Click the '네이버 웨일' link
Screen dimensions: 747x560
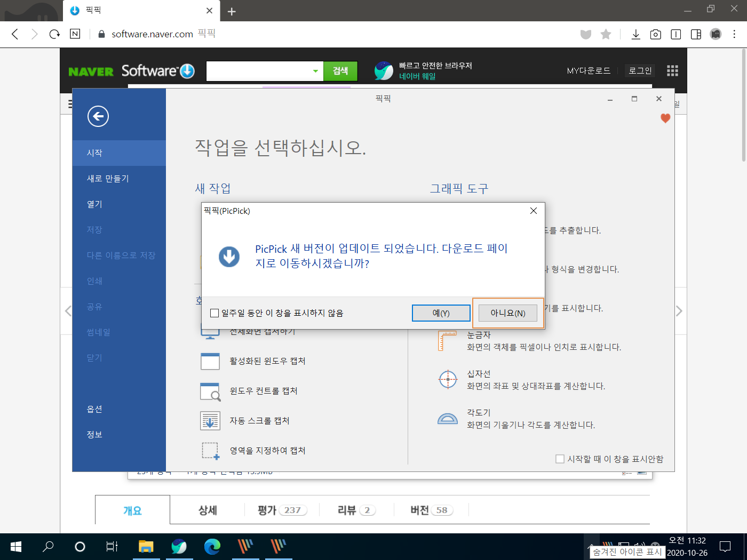(x=417, y=76)
